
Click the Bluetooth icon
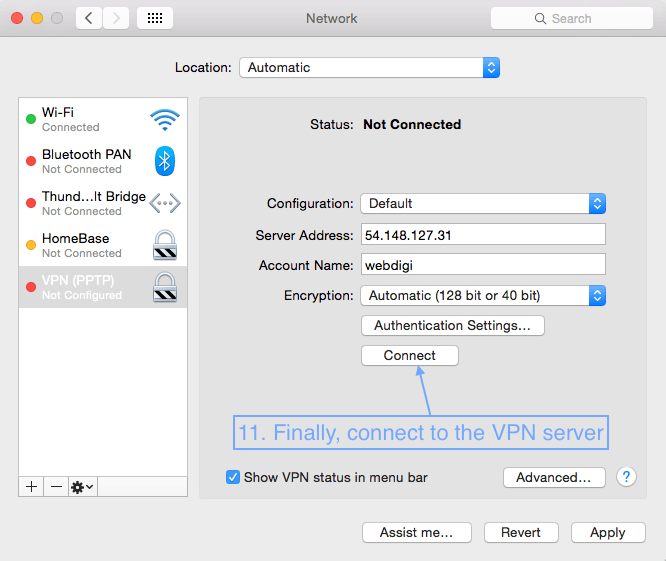[x=165, y=161]
